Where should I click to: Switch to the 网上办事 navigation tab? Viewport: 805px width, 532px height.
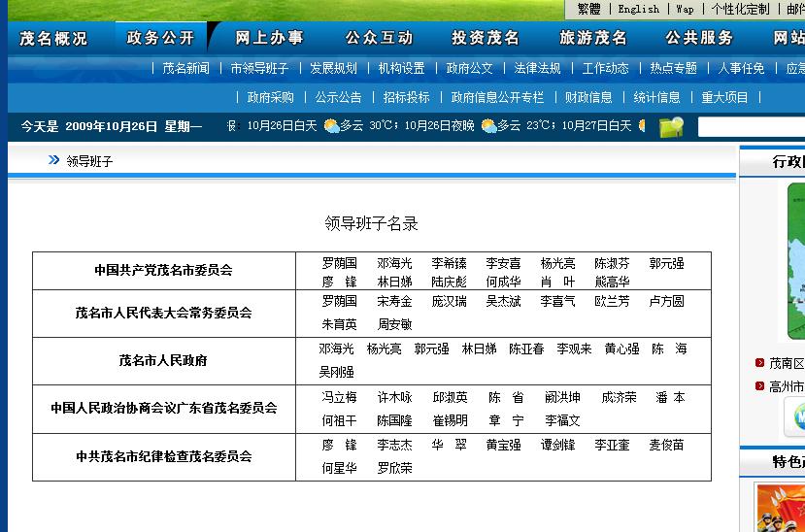pyautogui.click(x=270, y=38)
